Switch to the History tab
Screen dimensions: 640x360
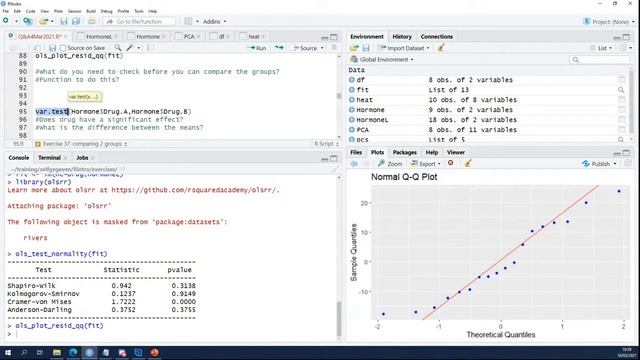click(402, 37)
